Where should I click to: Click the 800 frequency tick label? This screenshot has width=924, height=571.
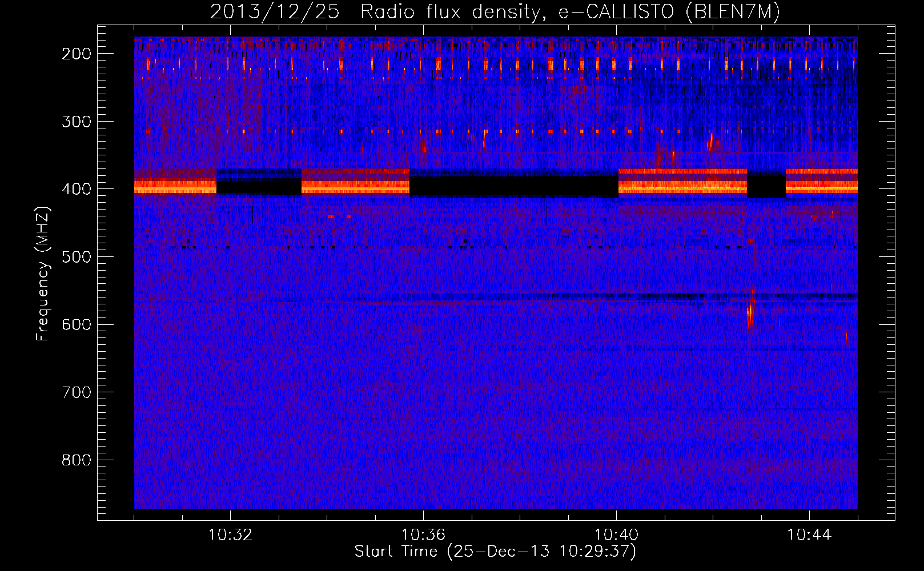[77, 460]
